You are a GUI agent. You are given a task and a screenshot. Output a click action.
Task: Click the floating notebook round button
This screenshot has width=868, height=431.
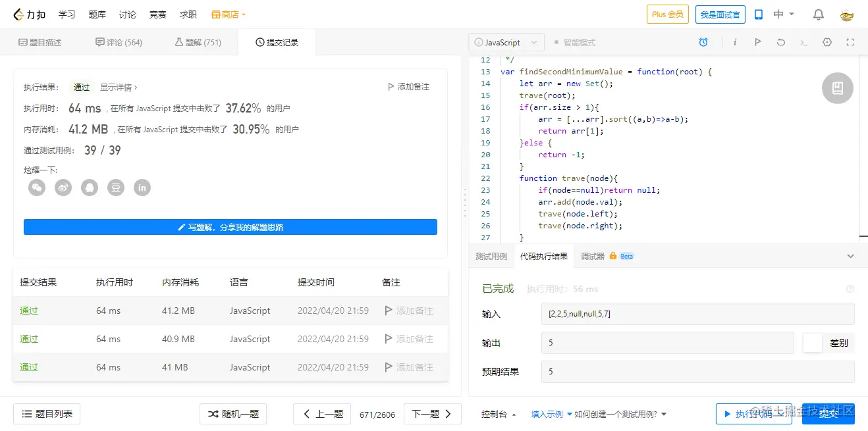(x=838, y=88)
